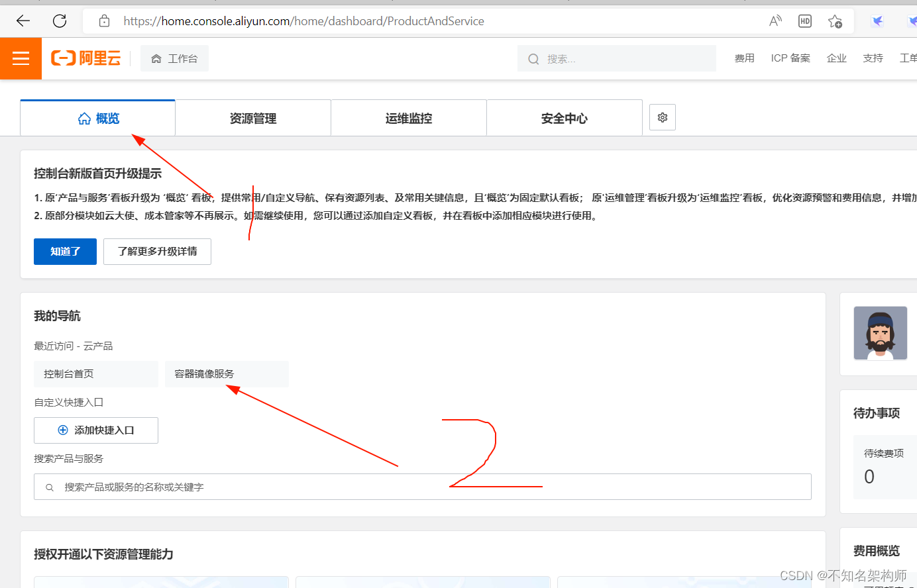
Task: Click the Aliyun 阿里云 logo
Action: point(86,58)
